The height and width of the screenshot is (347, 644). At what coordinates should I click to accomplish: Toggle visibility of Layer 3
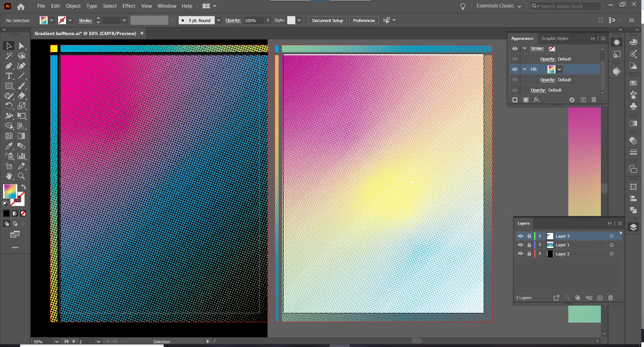[x=520, y=236]
